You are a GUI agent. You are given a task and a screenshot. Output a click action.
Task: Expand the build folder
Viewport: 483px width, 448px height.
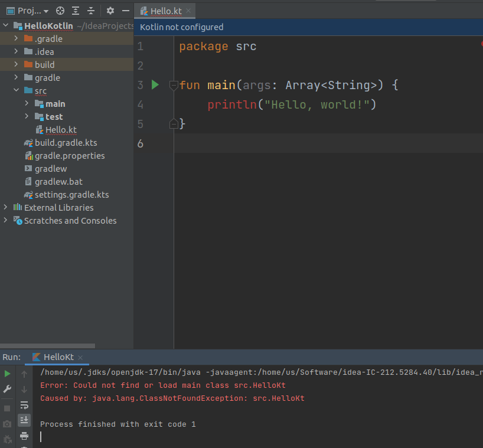coord(16,64)
